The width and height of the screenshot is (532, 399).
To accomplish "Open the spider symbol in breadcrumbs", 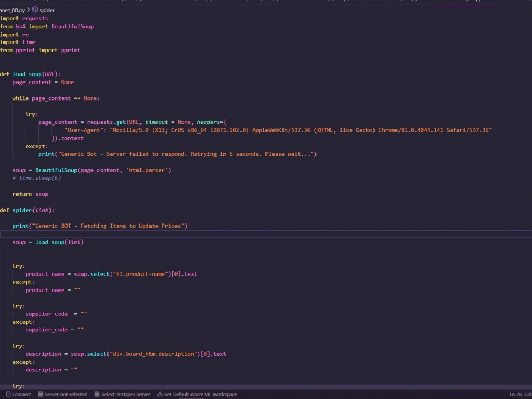I will [x=47, y=10].
